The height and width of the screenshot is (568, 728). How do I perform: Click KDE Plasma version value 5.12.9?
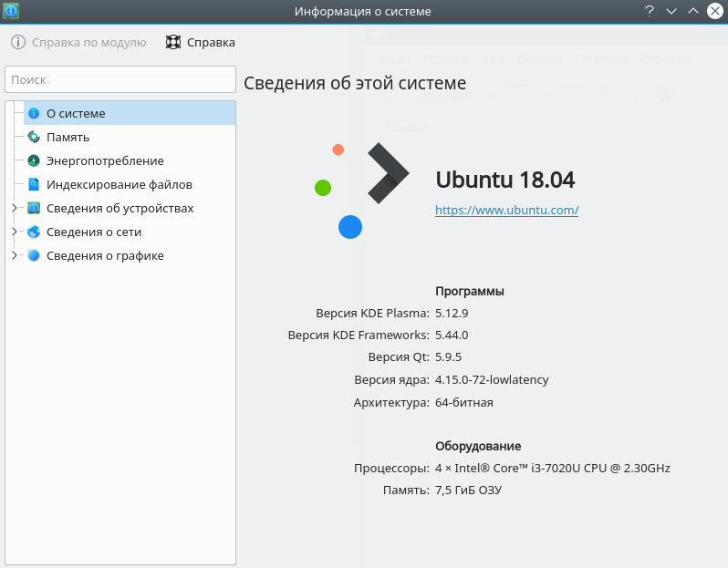452,314
